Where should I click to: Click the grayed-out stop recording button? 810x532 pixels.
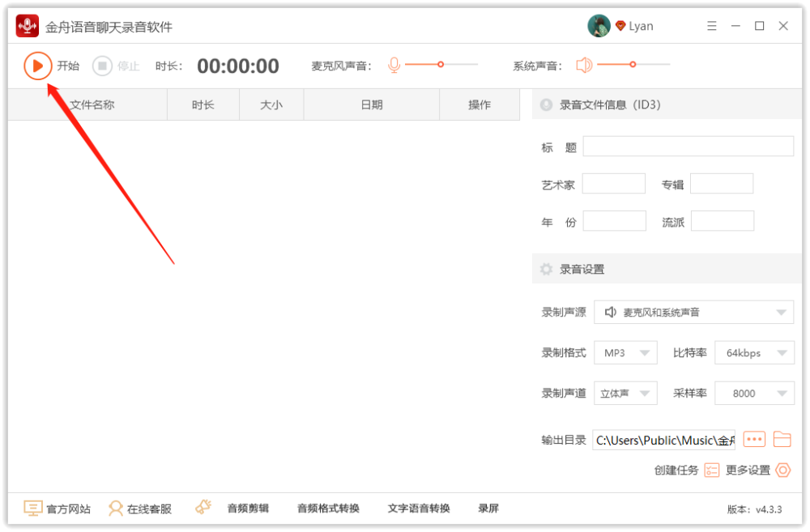pyautogui.click(x=102, y=66)
